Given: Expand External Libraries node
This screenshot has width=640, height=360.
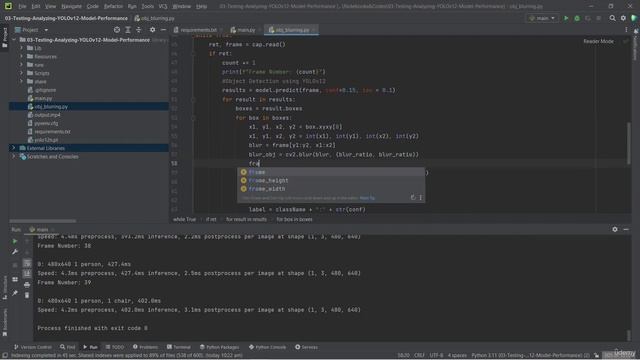Looking at the screenshot, I should (13, 148).
